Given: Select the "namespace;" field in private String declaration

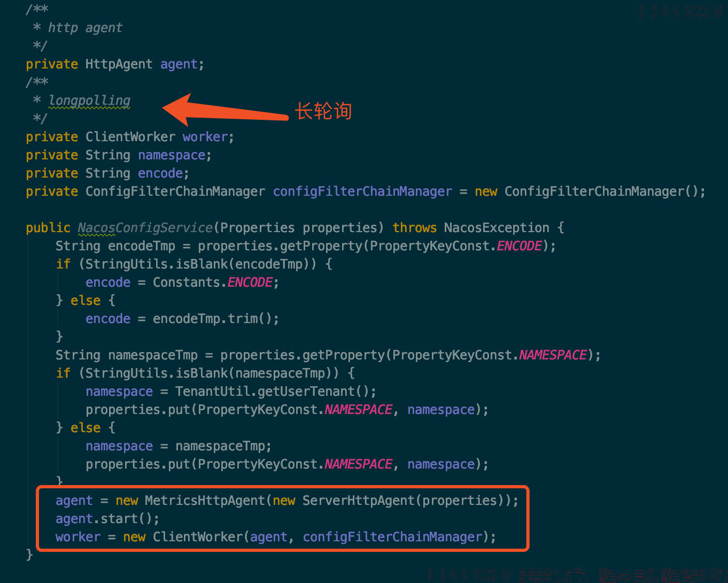Looking at the screenshot, I should pos(175,155).
